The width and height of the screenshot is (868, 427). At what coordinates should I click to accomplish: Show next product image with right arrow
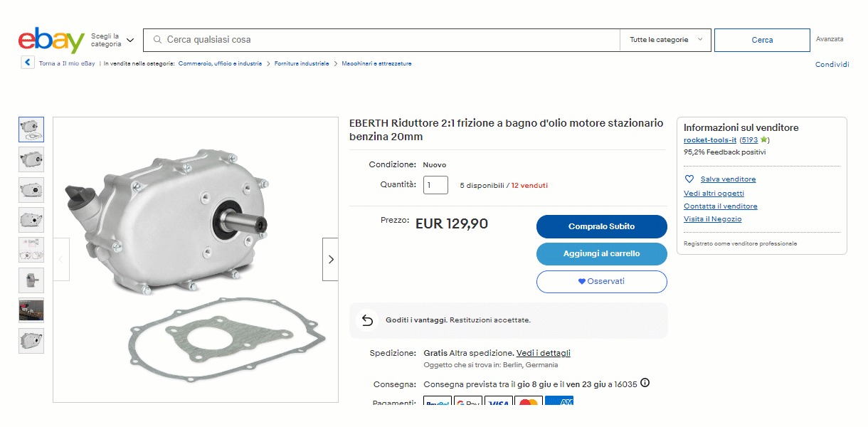point(330,260)
